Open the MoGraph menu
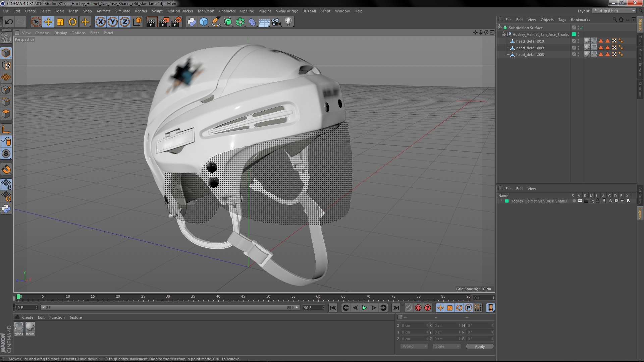Image resolution: width=644 pixels, height=362 pixels. [x=206, y=11]
